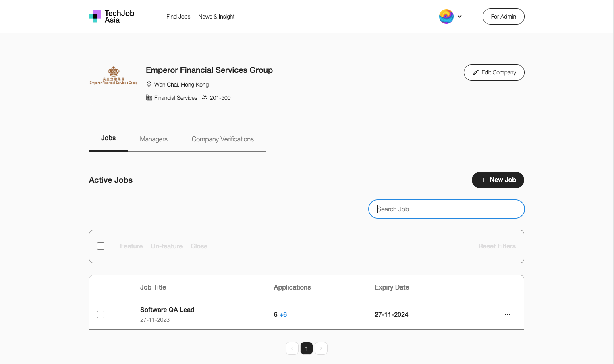Open the three-dot menu for Software QA Lead
Image resolution: width=614 pixels, height=364 pixels.
tap(508, 314)
